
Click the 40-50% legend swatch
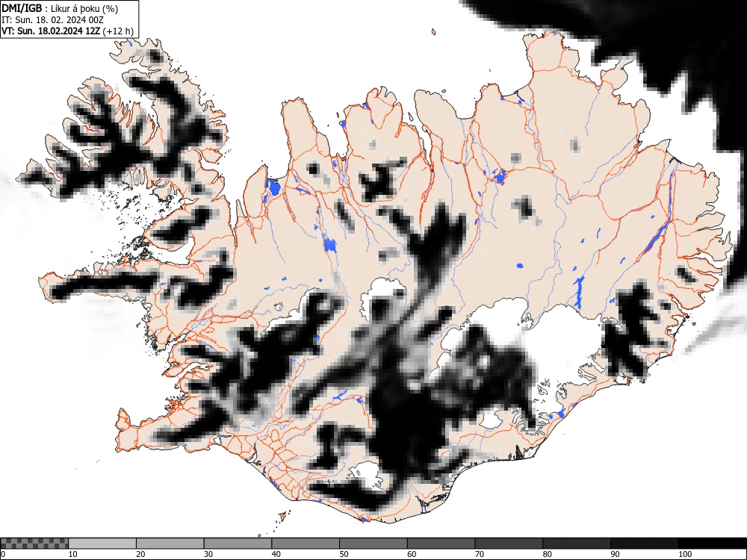[x=306, y=544]
